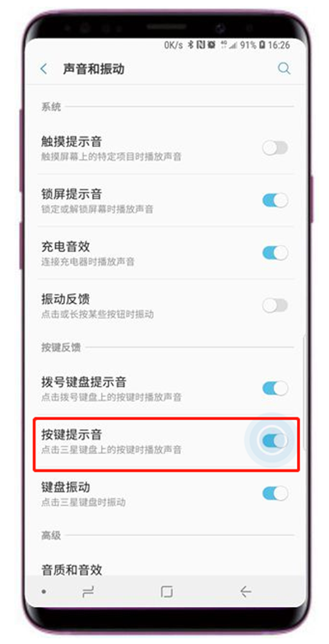Open the search magnifier icon
Screen dimensions: 329x644
click(284, 68)
